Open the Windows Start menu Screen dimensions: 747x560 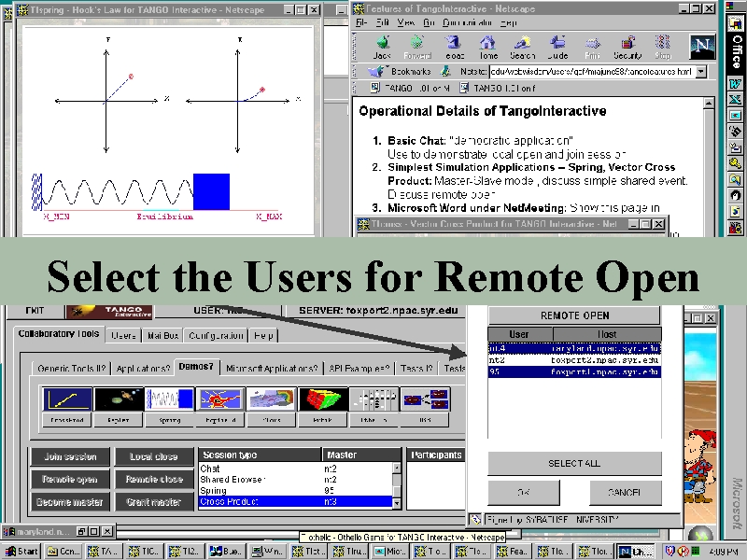point(21,552)
